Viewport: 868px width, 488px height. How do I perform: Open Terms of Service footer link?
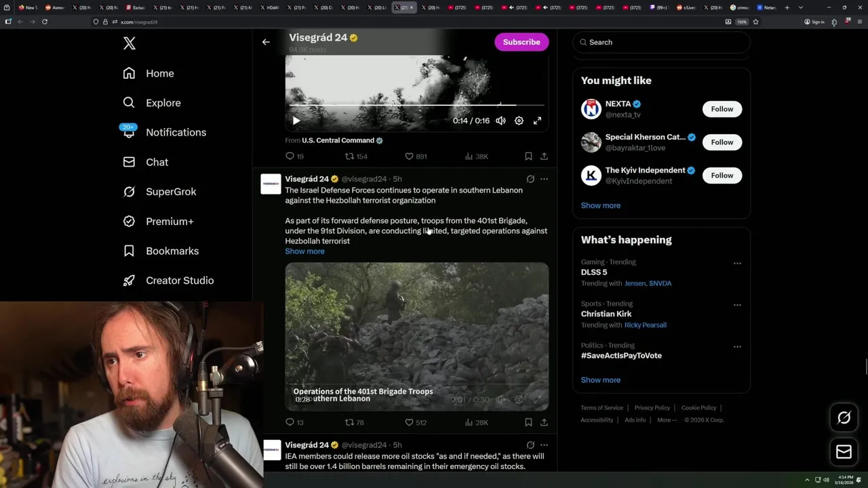click(601, 408)
